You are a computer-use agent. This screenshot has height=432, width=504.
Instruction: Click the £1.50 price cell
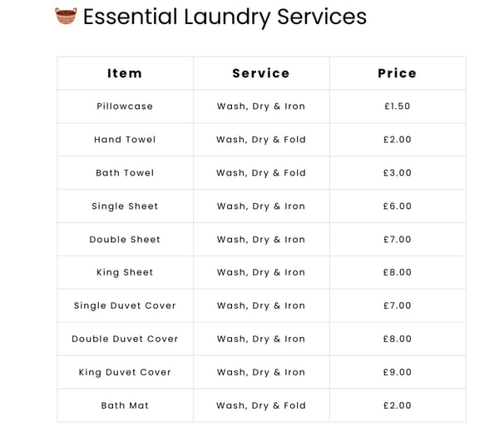[x=398, y=107]
